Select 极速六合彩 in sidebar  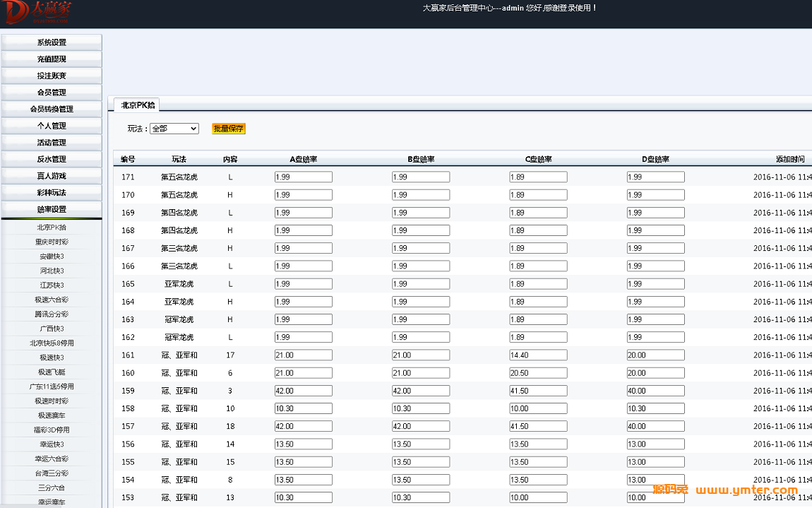click(52, 300)
